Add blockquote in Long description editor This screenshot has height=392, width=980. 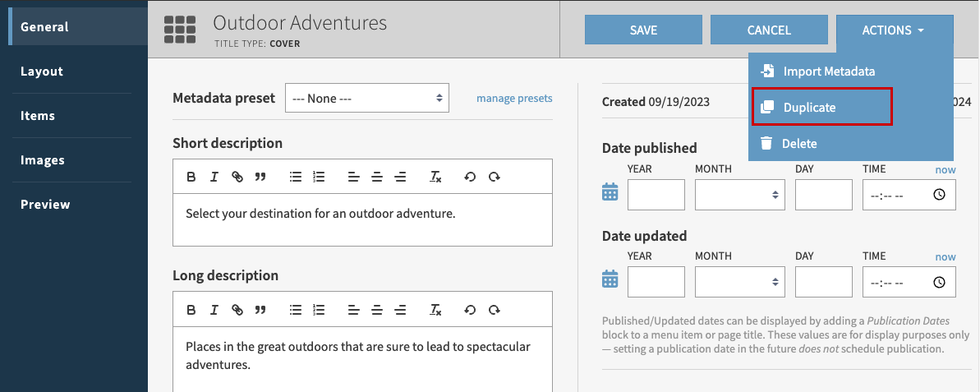click(x=260, y=310)
